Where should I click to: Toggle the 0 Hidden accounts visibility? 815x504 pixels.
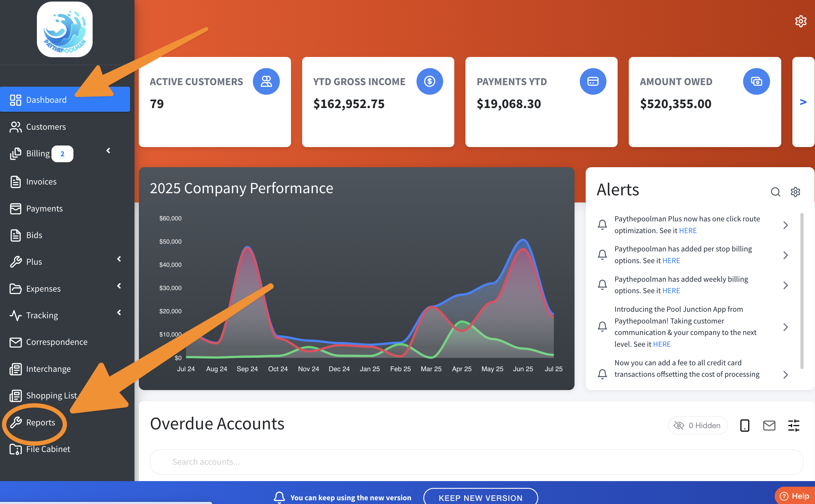pos(698,425)
